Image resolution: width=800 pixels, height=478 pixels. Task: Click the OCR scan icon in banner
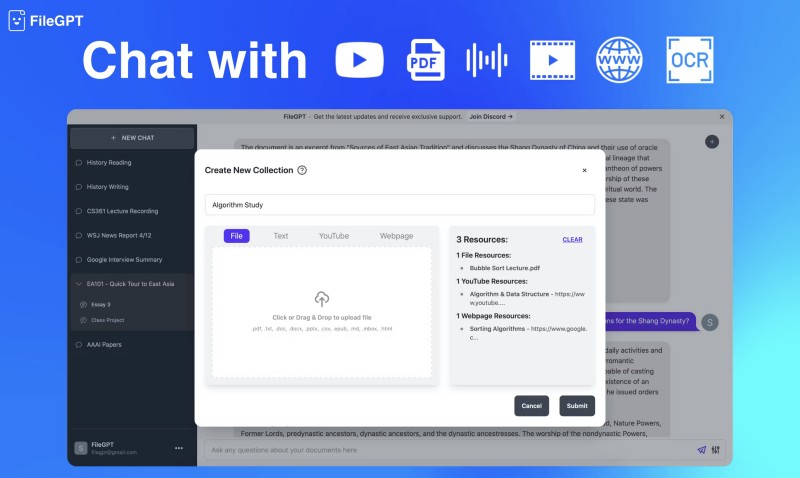(x=690, y=60)
